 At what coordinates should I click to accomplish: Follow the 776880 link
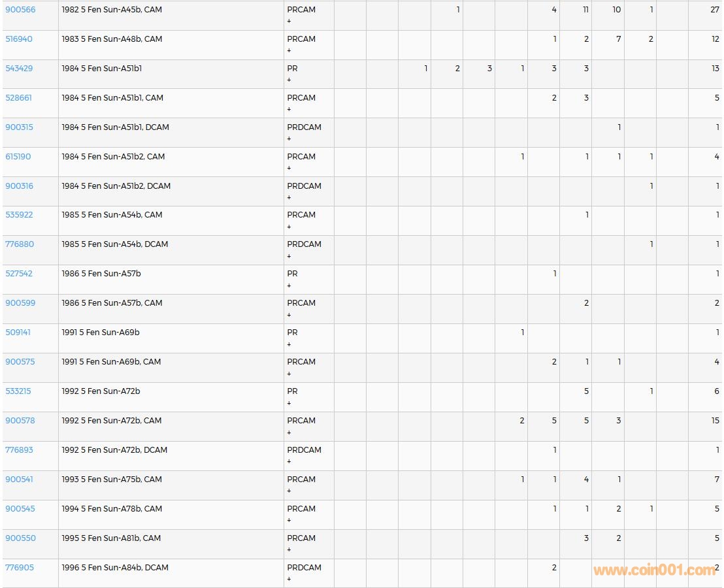coord(20,244)
